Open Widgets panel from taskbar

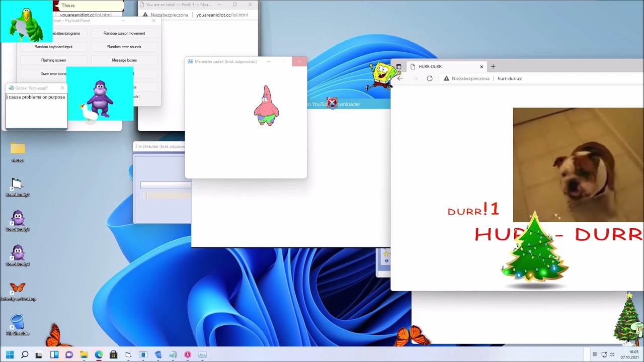coord(54,354)
